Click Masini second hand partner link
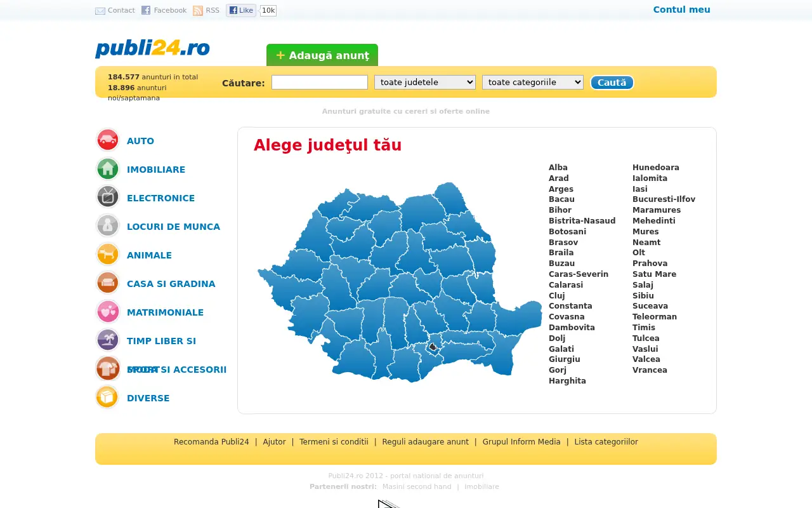This screenshot has height=508, width=812. pos(417,487)
